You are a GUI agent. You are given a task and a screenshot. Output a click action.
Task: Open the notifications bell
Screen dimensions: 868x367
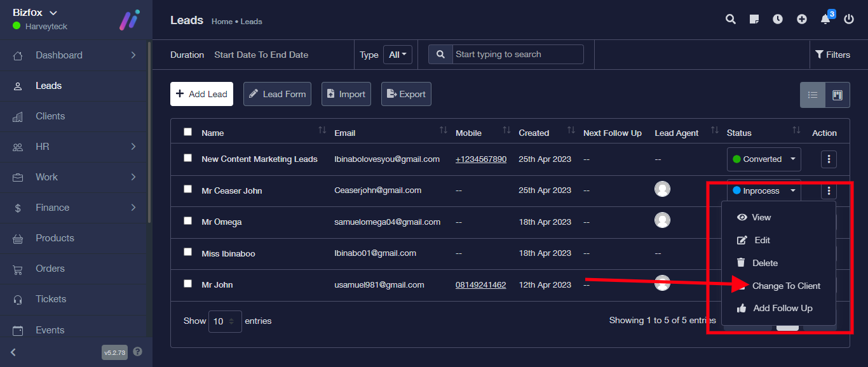825,19
